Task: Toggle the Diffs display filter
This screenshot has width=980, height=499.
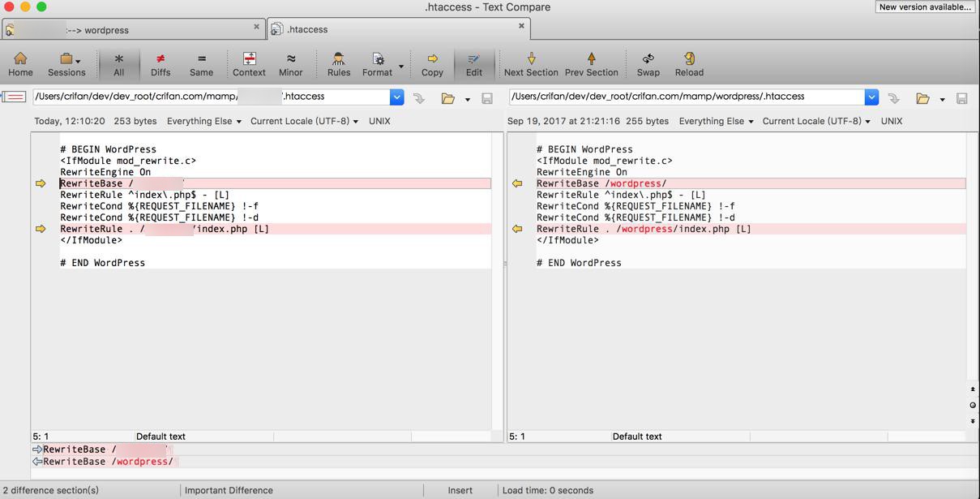Action: pyautogui.click(x=160, y=64)
